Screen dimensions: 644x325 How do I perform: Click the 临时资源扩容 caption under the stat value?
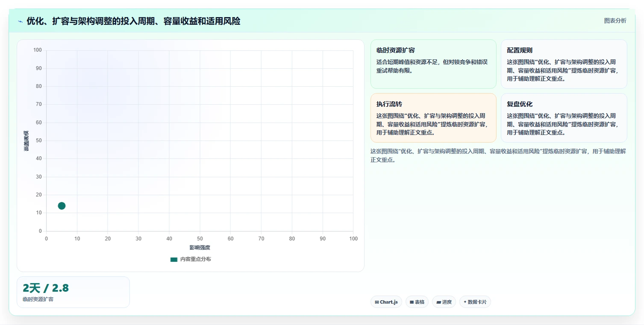coord(38,299)
